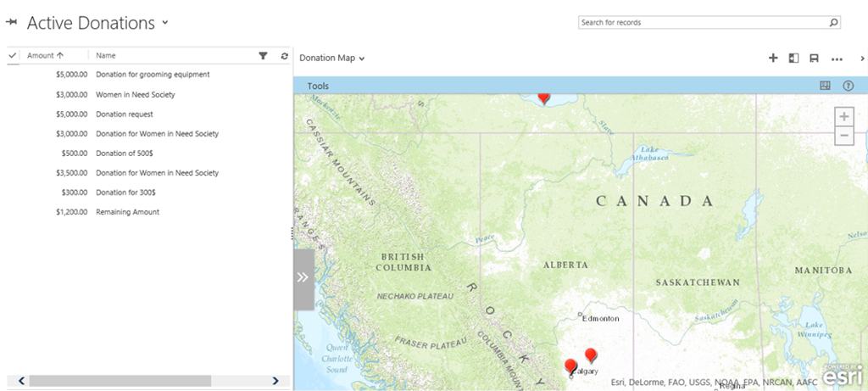Click the horizontal scrollbar right arrow
This screenshot has height=391, width=868.
(x=275, y=381)
